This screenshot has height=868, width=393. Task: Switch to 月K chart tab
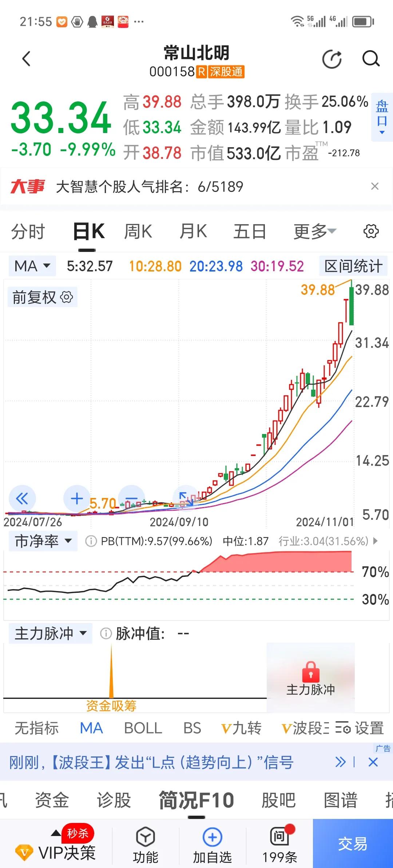(193, 232)
